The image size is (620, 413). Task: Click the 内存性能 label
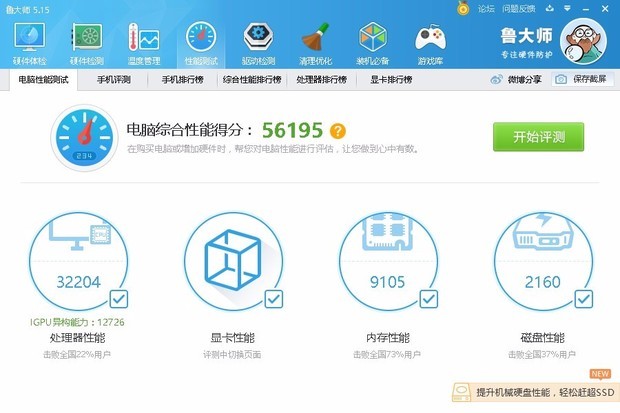coord(388,337)
